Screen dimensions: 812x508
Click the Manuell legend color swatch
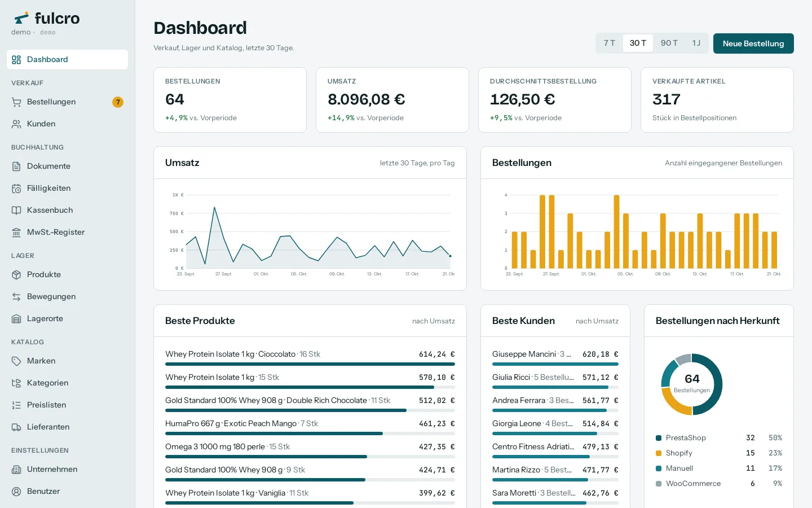[x=659, y=468]
